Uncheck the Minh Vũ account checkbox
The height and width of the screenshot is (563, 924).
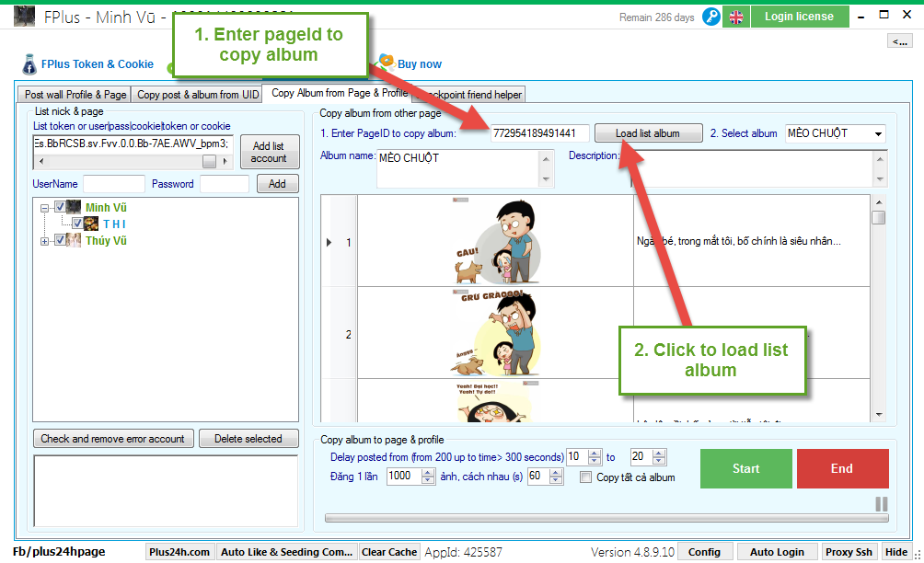click(x=60, y=207)
